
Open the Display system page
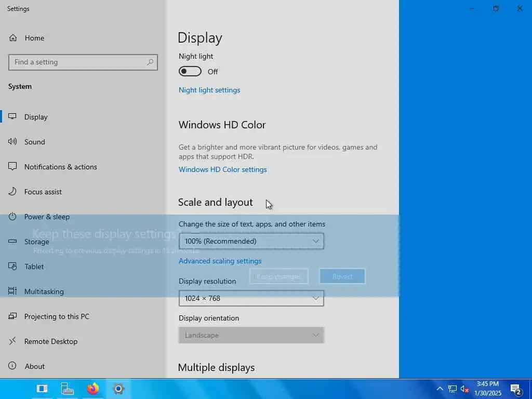pos(36,117)
